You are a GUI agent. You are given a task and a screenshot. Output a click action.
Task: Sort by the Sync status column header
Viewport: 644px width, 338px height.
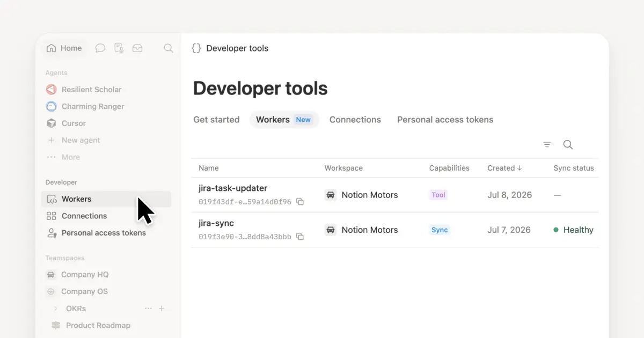click(x=574, y=168)
